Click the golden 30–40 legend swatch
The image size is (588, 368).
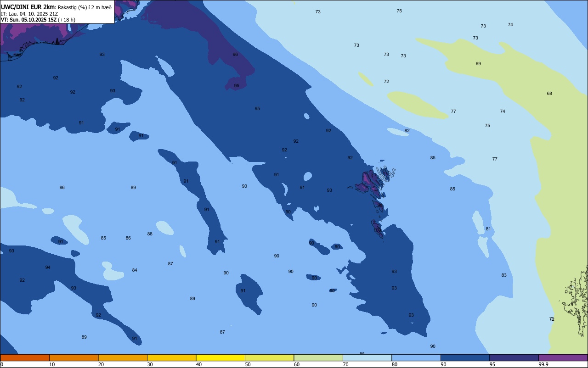point(171,357)
